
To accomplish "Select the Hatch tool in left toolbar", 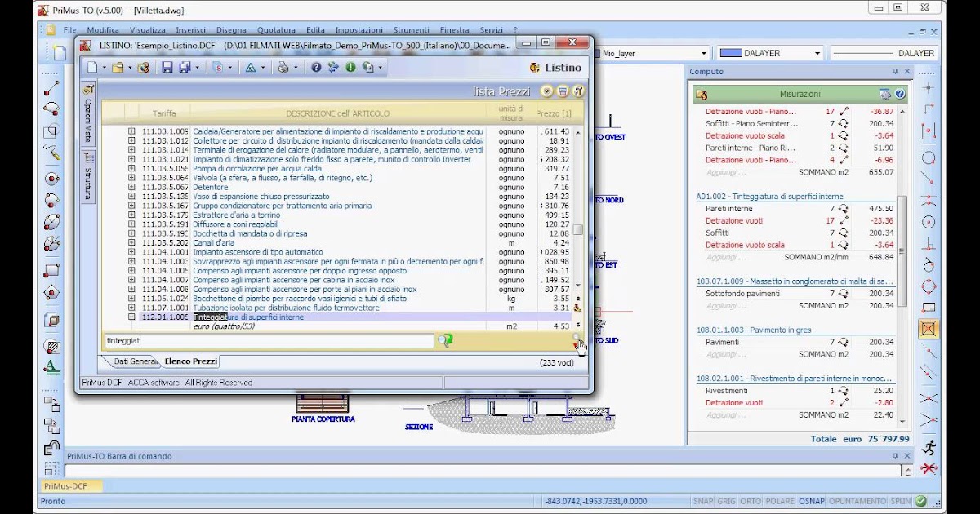I will pos(51,346).
